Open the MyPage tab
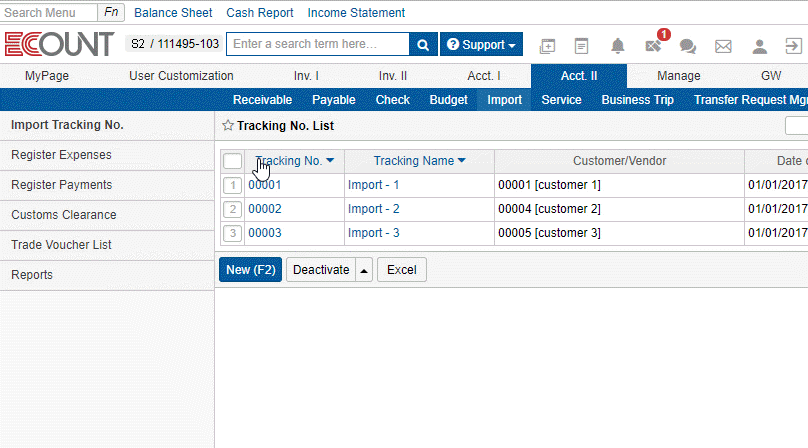The width and height of the screenshot is (808, 448). (47, 76)
